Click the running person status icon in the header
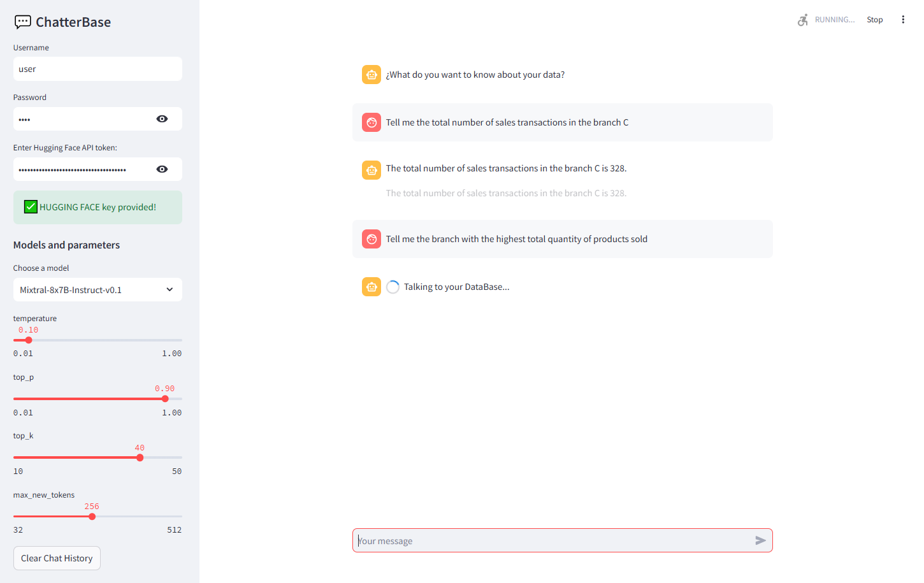The width and height of the screenshot is (924, 583). [x=802, y=20]
